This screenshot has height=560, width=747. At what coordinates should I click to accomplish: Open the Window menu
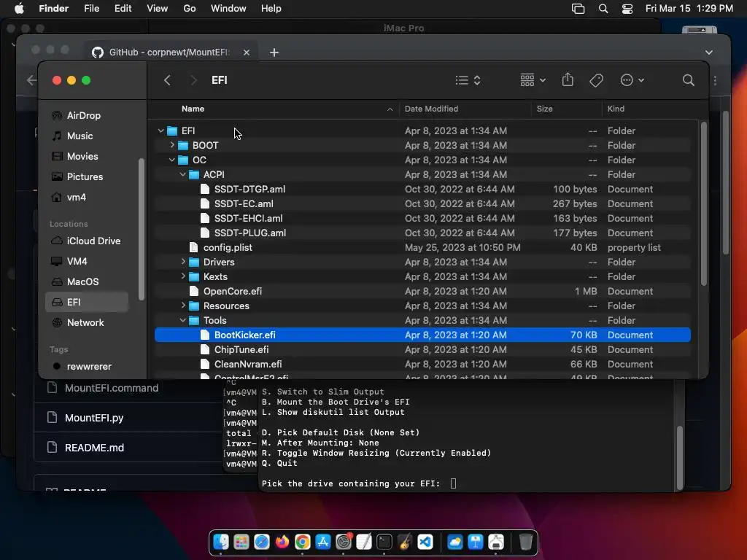(228, 8)
